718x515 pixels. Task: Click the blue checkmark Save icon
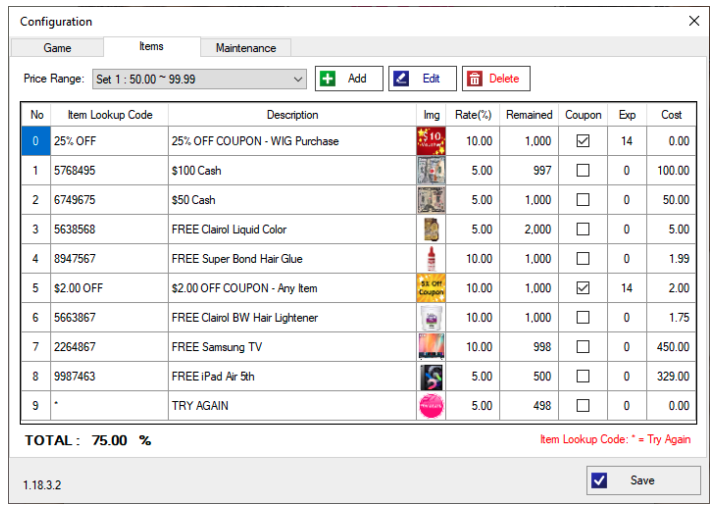click(x=599, y=480)
